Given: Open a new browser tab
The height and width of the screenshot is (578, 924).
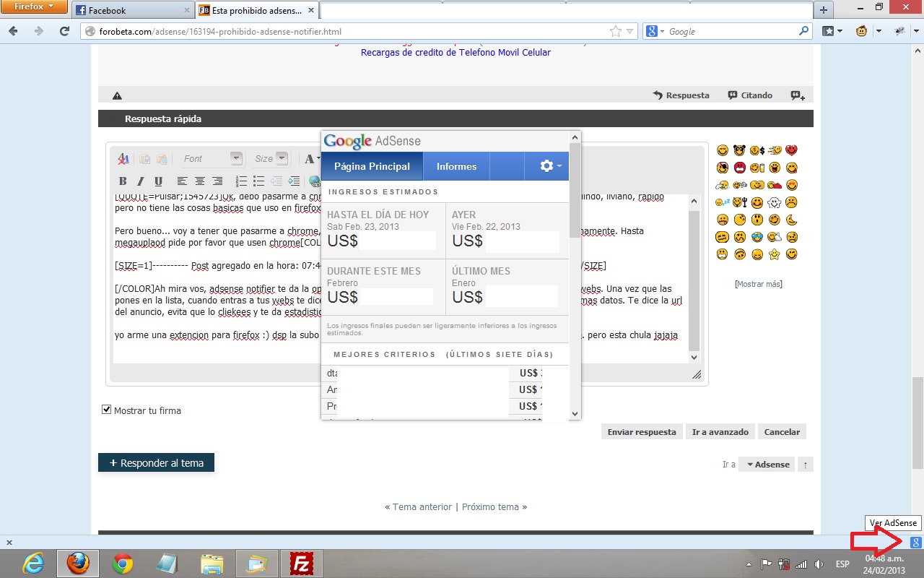Looking at the screenshot, I should (x=824, y=10).
